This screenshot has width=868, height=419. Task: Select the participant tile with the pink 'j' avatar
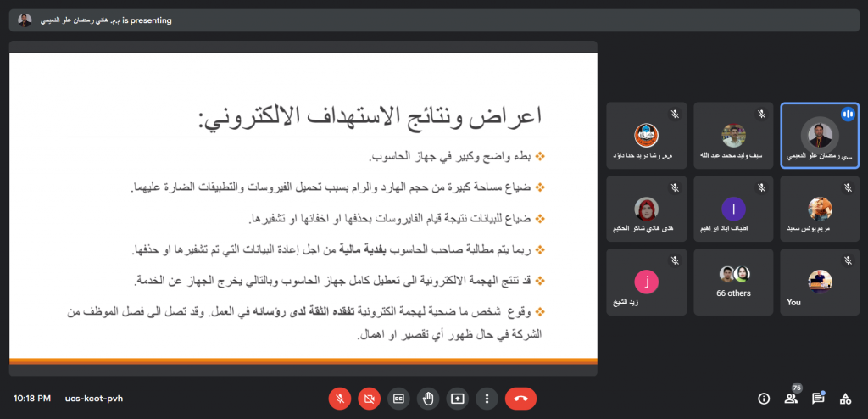(x=647, y=280)
